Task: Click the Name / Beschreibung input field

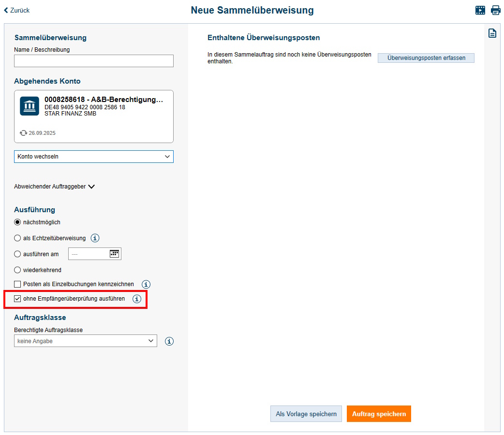Action: click(94, 60)
